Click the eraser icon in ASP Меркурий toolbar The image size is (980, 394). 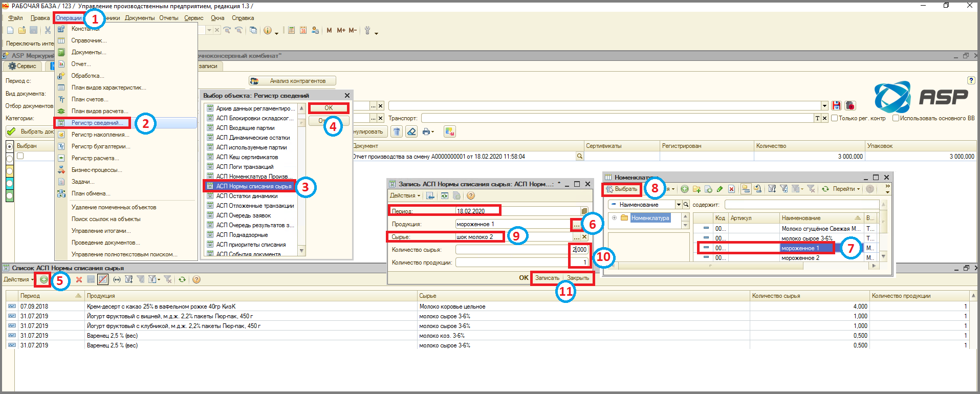click(411, 132)
